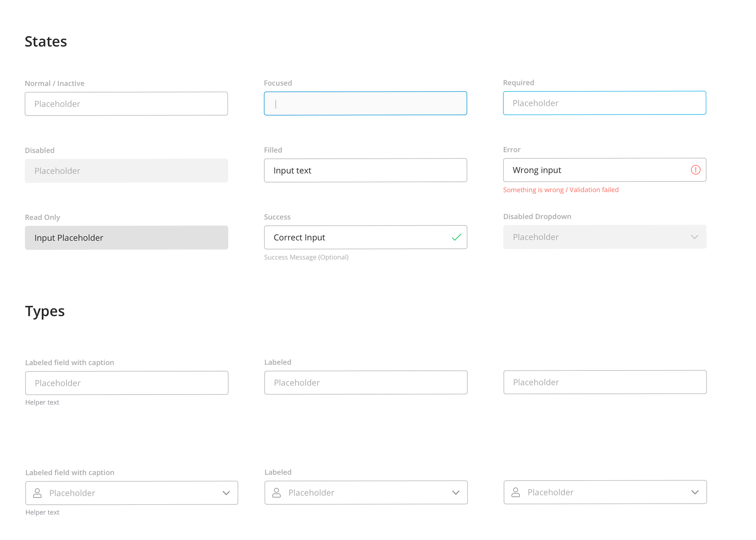
Task: Click 'Helper text' below the captioned dropdown
Action: [x=42, y=512]
